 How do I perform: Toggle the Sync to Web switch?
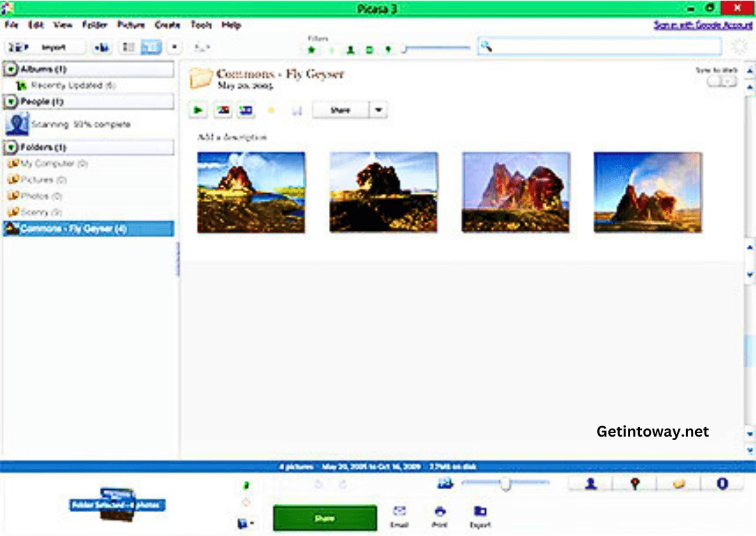tap(722, 81)
